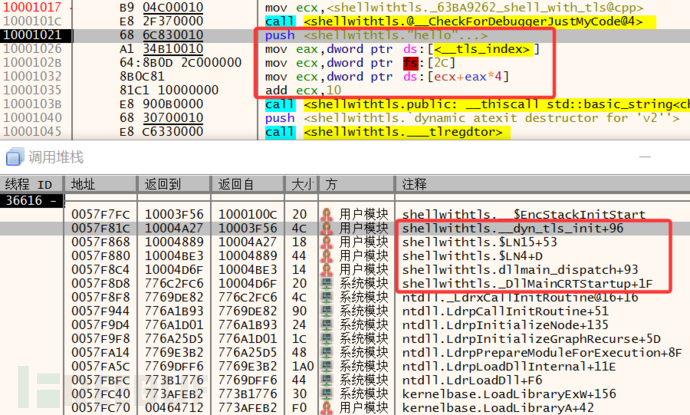Select disassembly address 1000103B
690x415 pixels.
coord(33,104)
